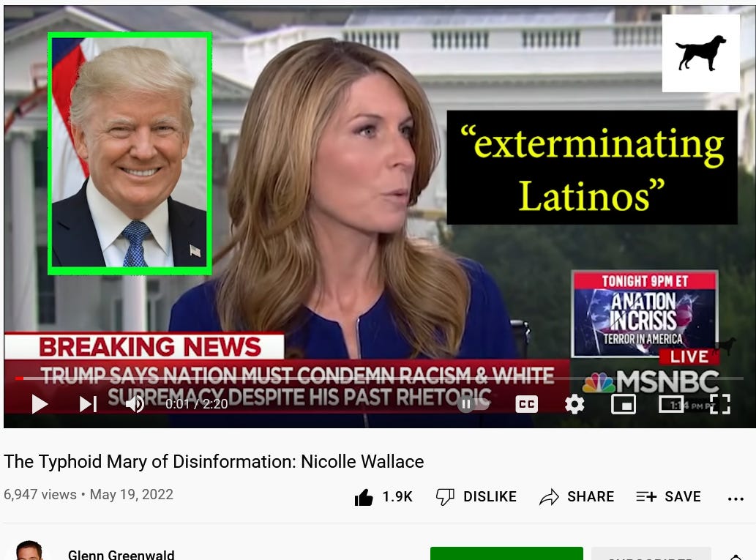Viewport: 756px width, 560px height.
Task: Toggle the autoplay switch
Action: [x=473, y=404]
